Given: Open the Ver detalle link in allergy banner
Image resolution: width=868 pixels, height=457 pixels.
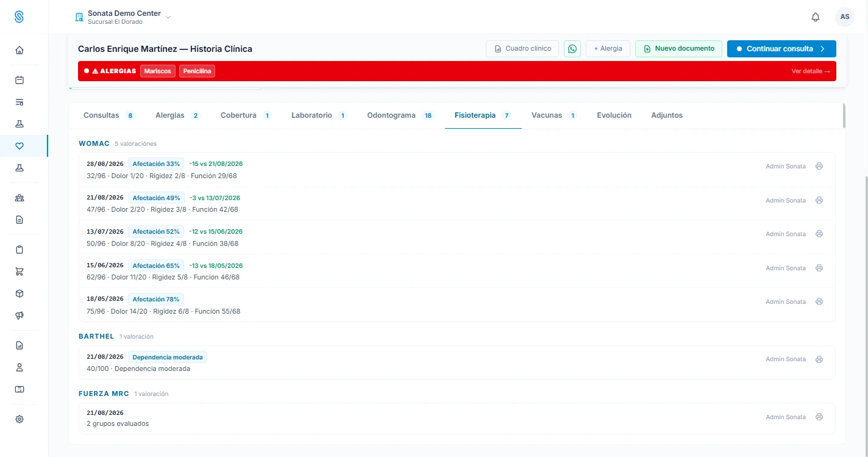Looking at the screenshot, I should [811, 71].
